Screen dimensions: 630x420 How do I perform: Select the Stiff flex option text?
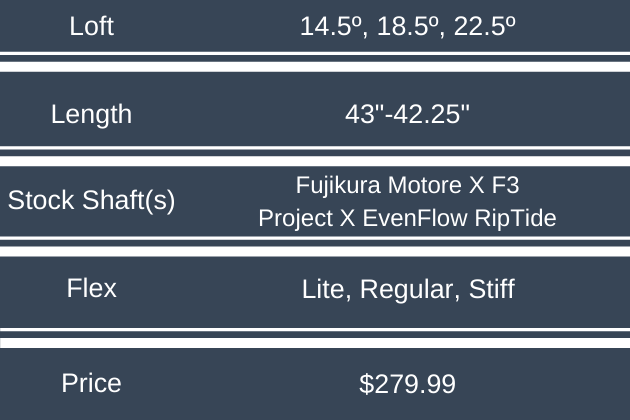click(x=489, y=290)
